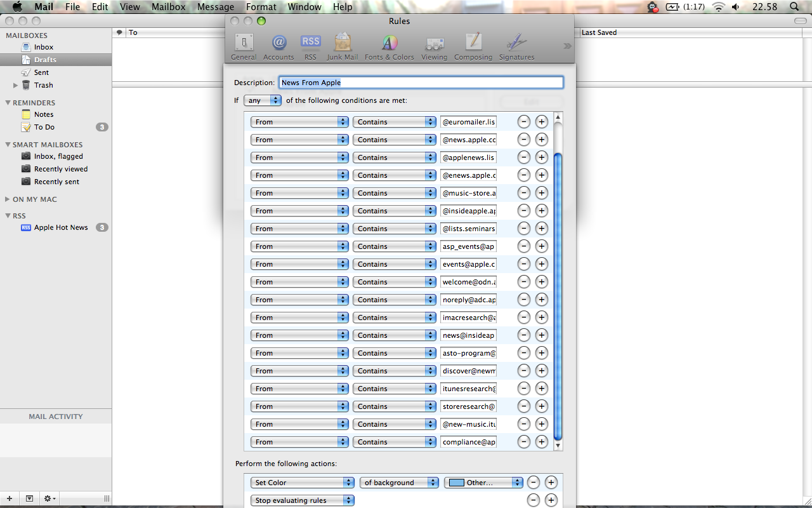
Task: Open the Message menu
Action: (216, 7)
